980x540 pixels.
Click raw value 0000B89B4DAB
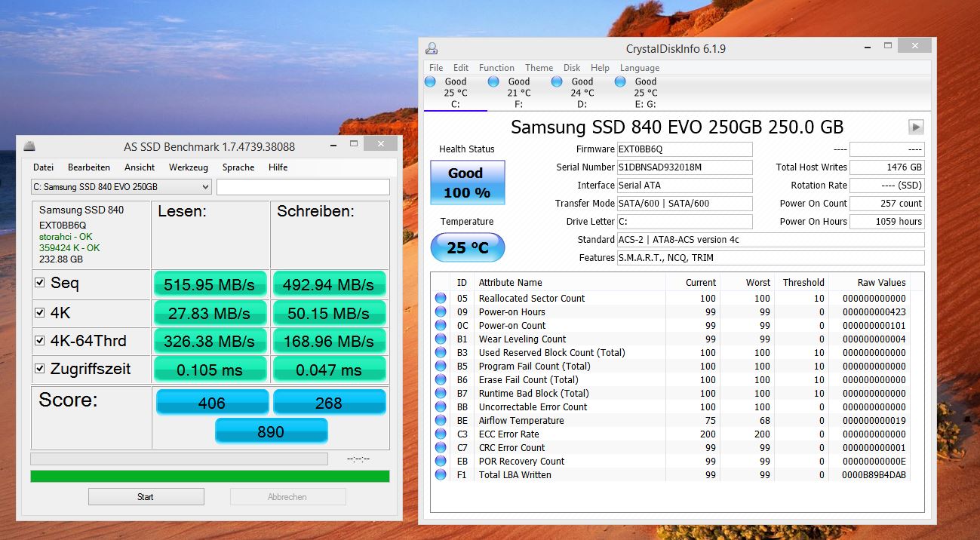click(x=874, y=474)
